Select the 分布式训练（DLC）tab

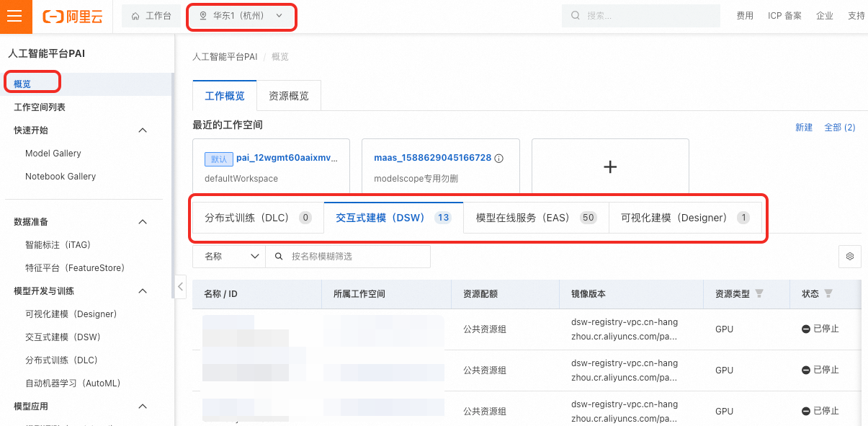(x=258, y=218)
